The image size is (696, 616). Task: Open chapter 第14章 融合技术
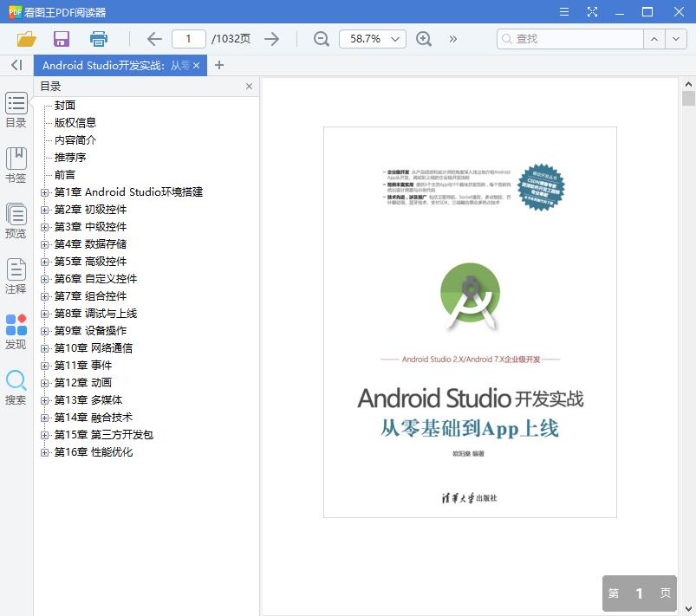pyautogui.click(x=94, y=418)
